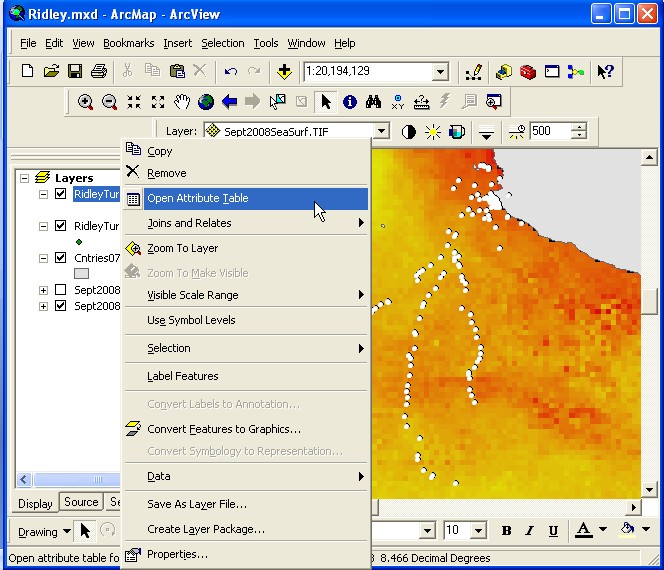Open the Selection menu in menu bar

(222, 43)
